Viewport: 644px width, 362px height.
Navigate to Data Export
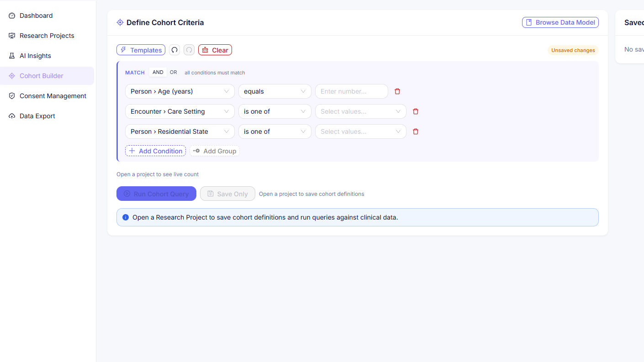47,116
